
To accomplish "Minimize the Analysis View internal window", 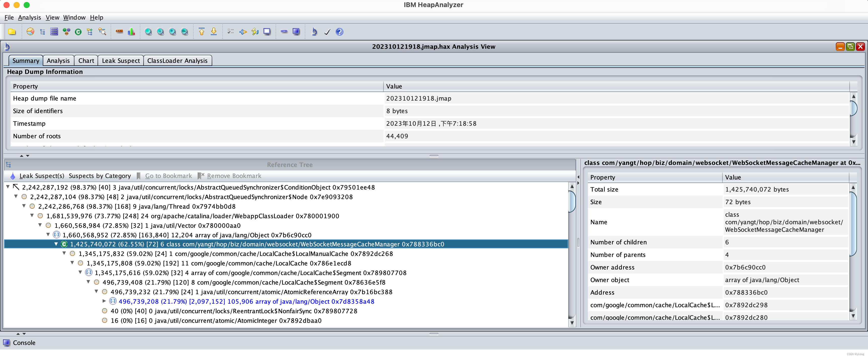I will point(840,47).
